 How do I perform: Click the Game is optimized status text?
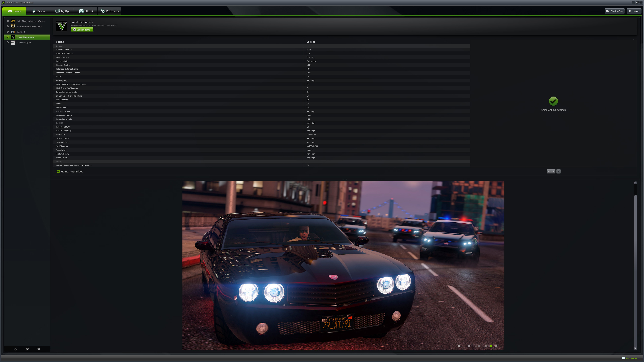point(72,172)
